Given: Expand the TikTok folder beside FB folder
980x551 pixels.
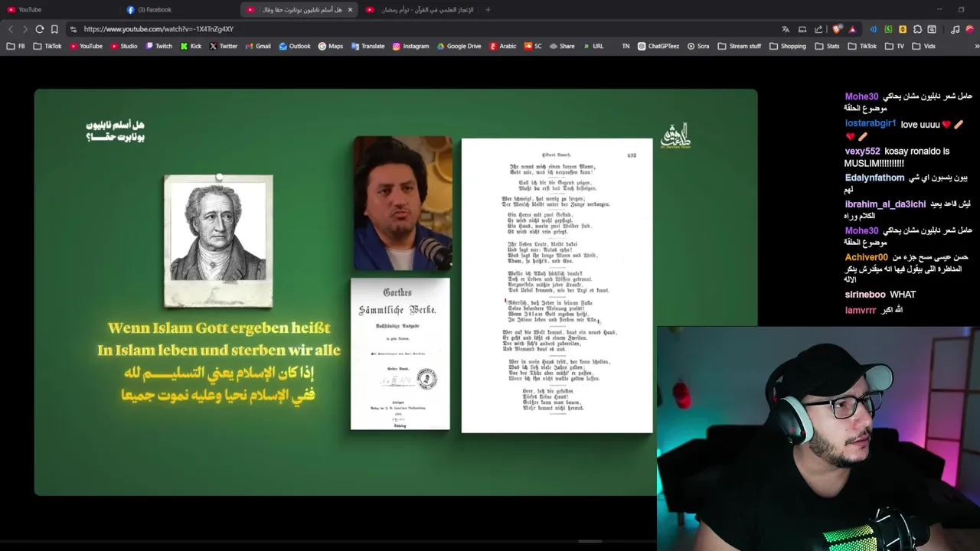Looking at the screenshot, I should click(x=47, y=46).
